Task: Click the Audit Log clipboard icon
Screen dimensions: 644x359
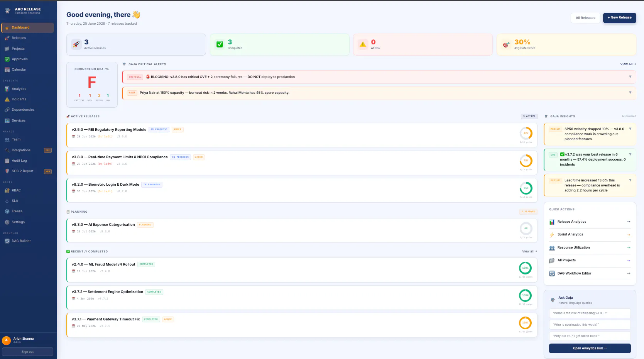Action: point(7,161)
